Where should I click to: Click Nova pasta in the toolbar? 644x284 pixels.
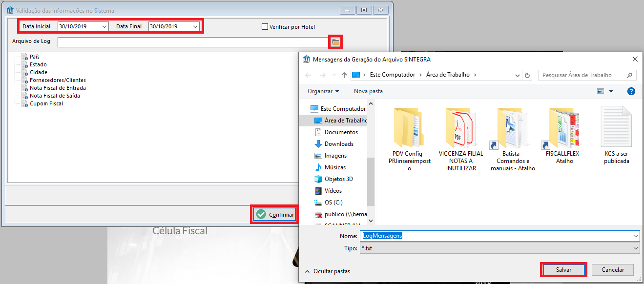[x=368, y=91]
